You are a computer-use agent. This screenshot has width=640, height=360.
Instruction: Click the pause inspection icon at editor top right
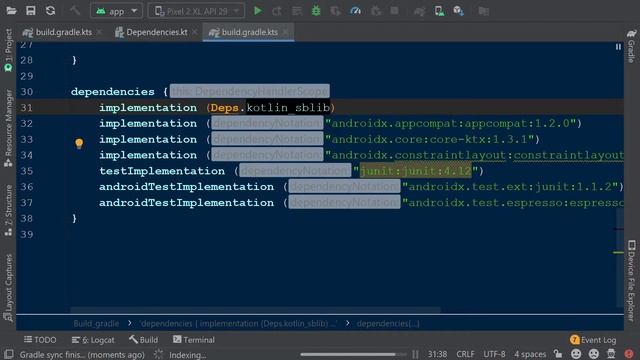pyautogui.click(x=618, y=47)
